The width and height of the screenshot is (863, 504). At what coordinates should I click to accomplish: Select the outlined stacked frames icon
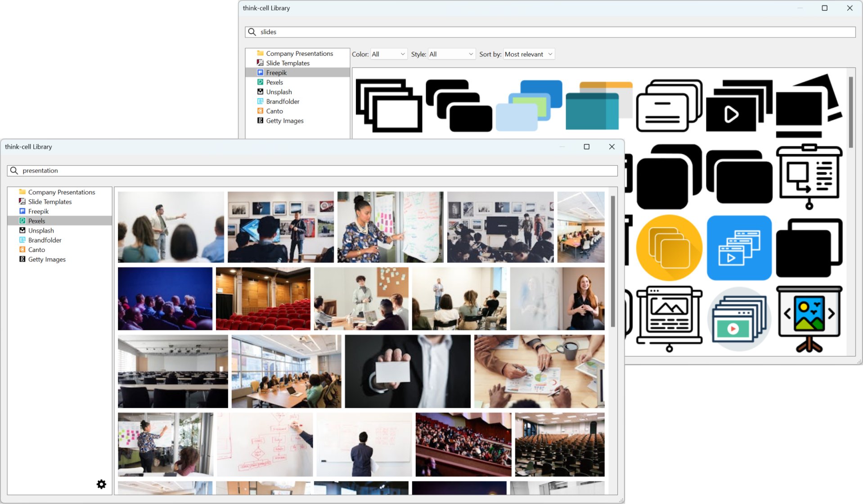tap(389, 106)
